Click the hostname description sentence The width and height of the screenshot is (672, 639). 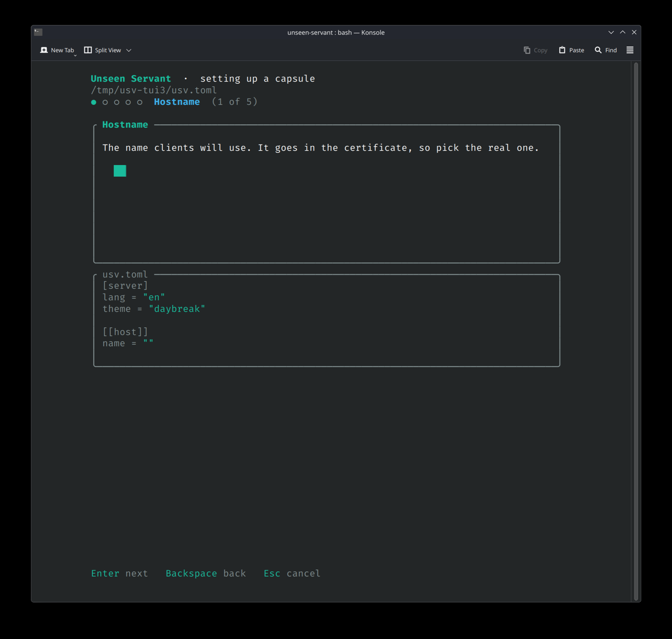pyautogui.click(x=321, y=148)
